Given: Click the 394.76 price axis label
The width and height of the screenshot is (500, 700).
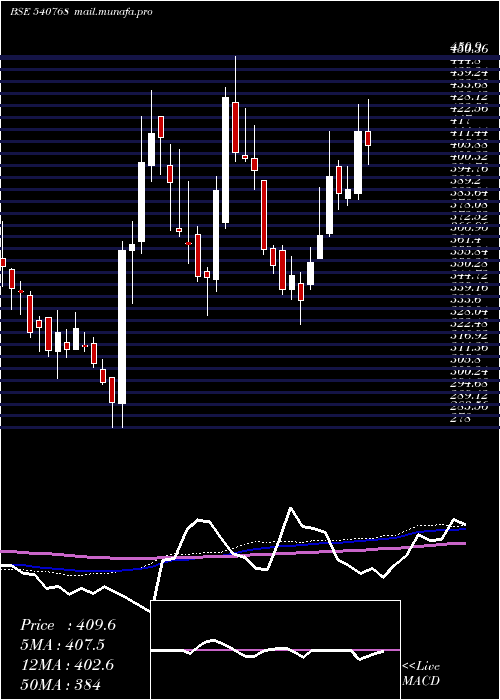Looking at the screenshot, I should [x=468, y=169].
